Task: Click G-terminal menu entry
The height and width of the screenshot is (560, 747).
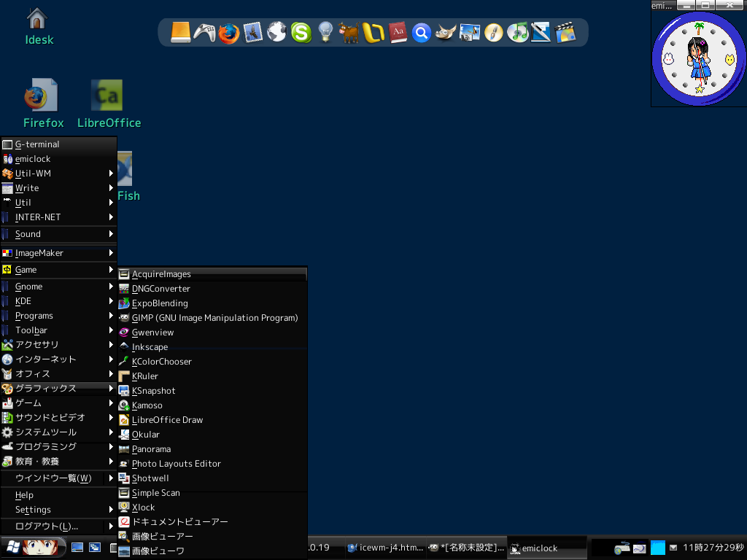Action: tap(37, 144)
